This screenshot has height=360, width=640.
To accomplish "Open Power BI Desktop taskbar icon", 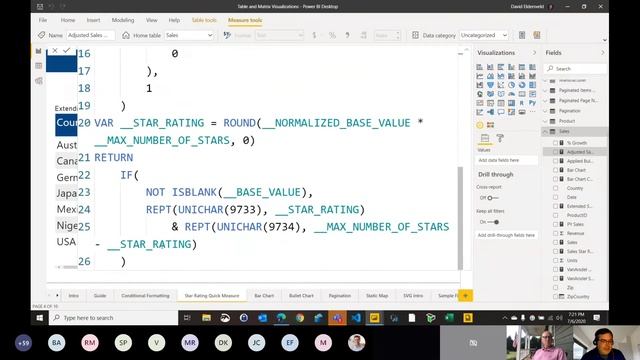I will click(x=374, y=318).
